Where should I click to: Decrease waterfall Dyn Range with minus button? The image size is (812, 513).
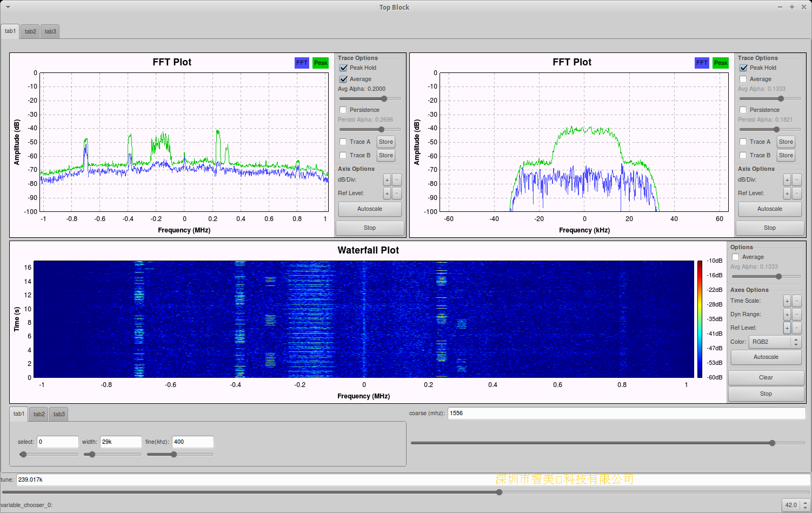pyautogui.click(x=797, y=315)
